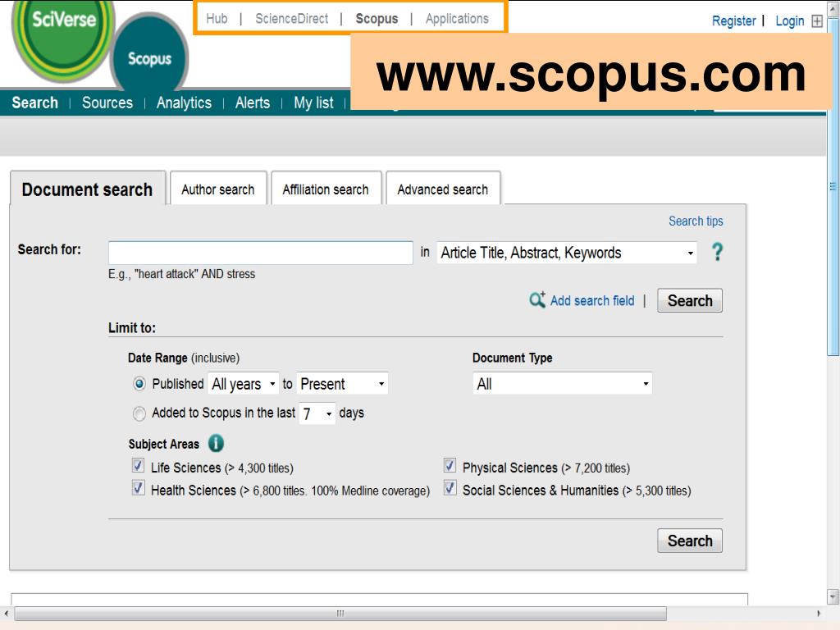Viewport: 840px width, 630px height.
Task: Click the vertical scrollbar down arrow
Action: 833,596
